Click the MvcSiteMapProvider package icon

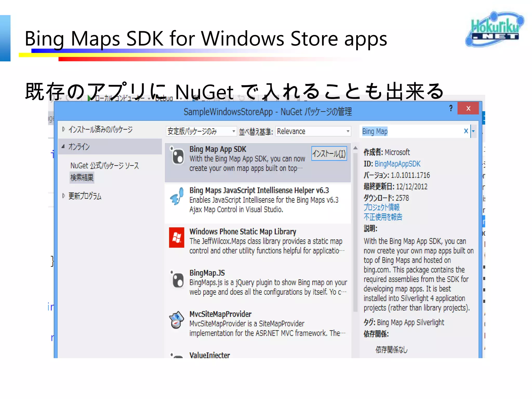pos(177,320)
